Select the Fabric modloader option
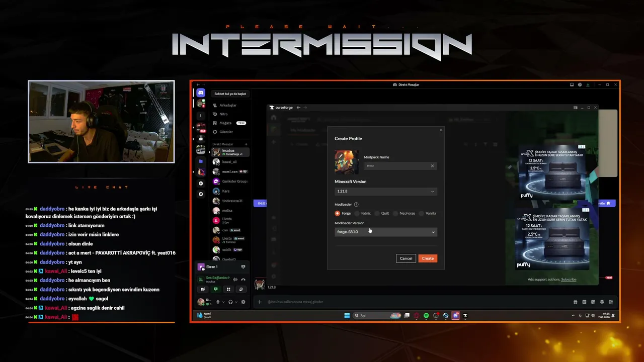Image resolution: width=644 pixels, height=362 pixels. [x=363, y=213]
